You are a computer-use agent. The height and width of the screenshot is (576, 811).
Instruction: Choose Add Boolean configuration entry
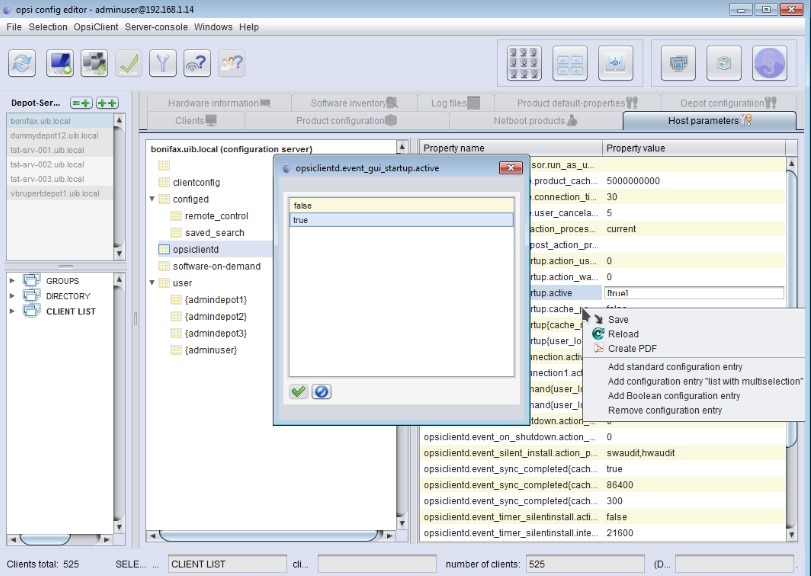point(673,396)
